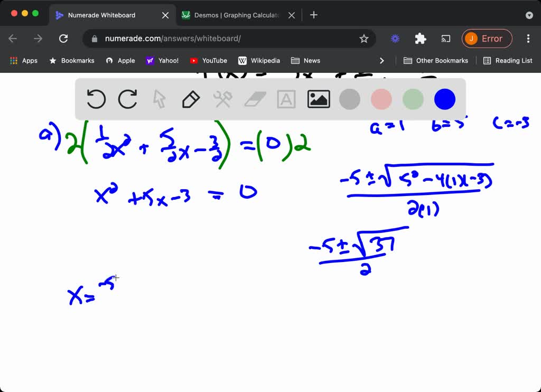
Task: Open the YouTube bookmark
Action: coord(208,60)
